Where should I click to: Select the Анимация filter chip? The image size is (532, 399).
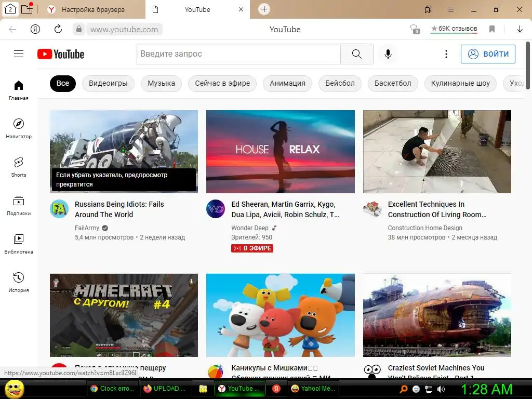pyautogui.click(x=287, y=84)
